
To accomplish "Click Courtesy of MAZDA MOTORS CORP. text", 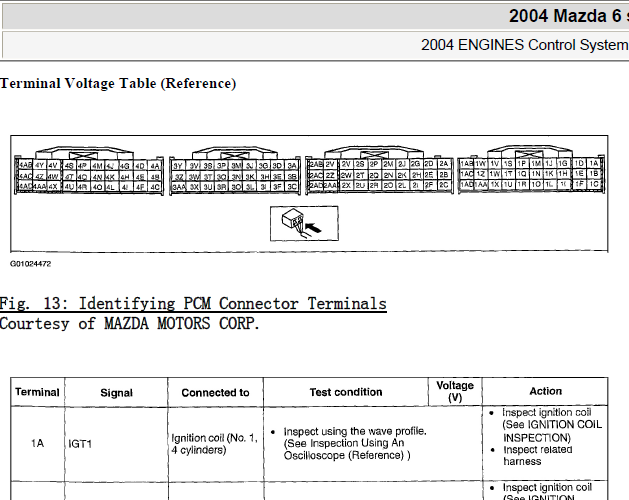I will coord(130,323).
